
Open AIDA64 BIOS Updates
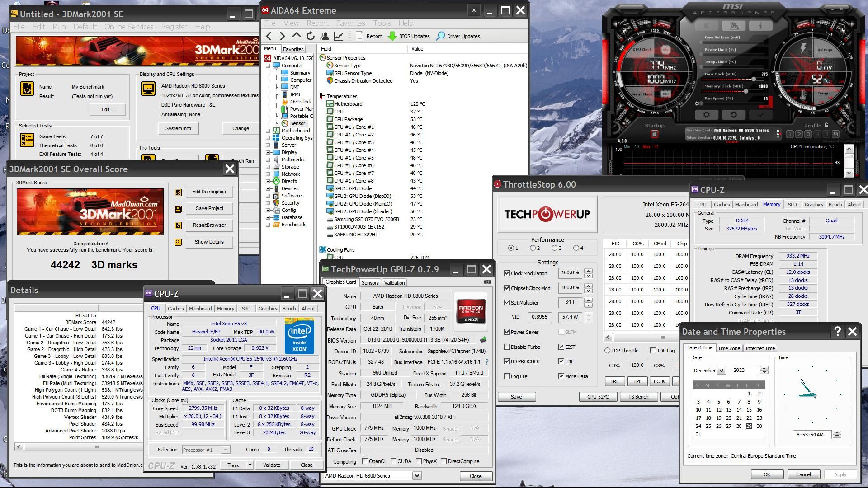pos(409,36)
